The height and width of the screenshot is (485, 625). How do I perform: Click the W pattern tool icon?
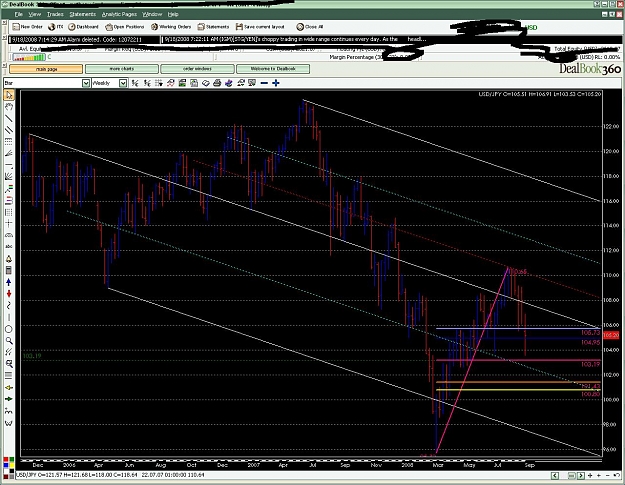(x=9, y=422)
